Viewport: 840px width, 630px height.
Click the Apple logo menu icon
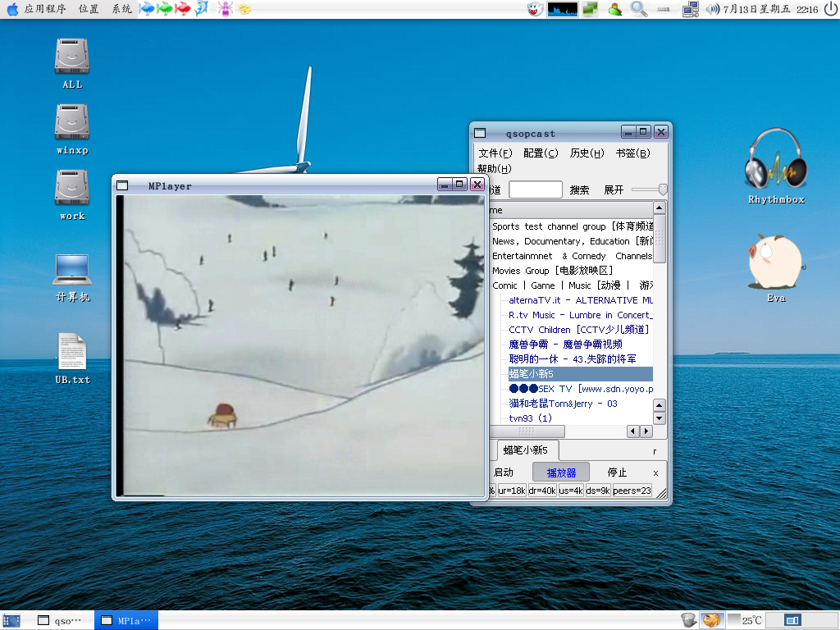click(x=11, y=9)
